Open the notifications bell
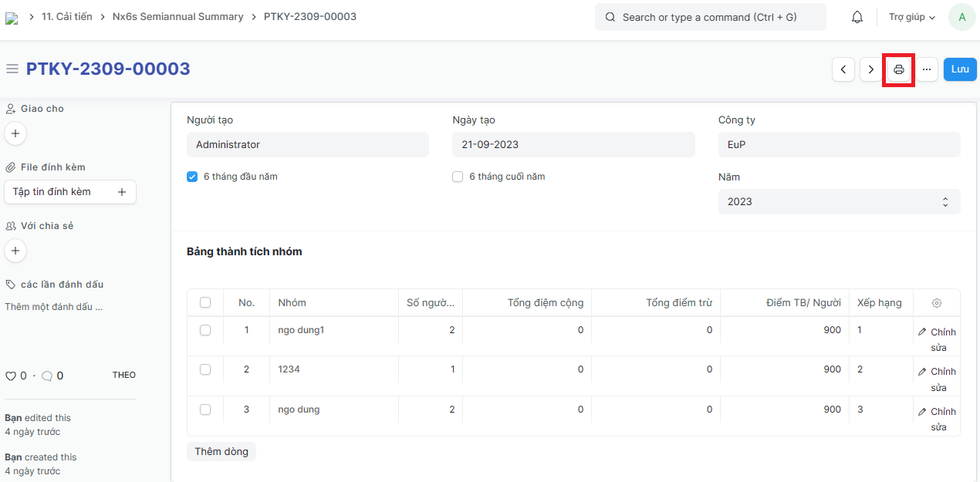Viewport: 980px width, 482px height. 857,17
